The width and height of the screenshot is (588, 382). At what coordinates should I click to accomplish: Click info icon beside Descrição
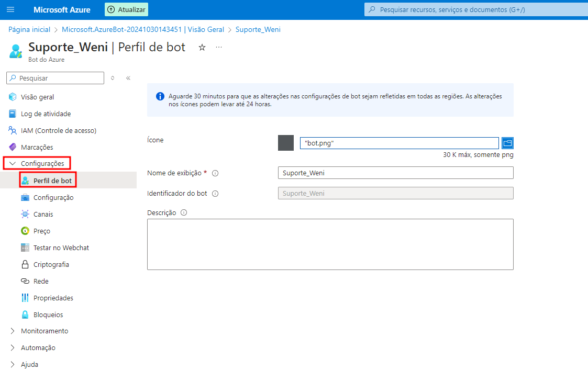184,213
